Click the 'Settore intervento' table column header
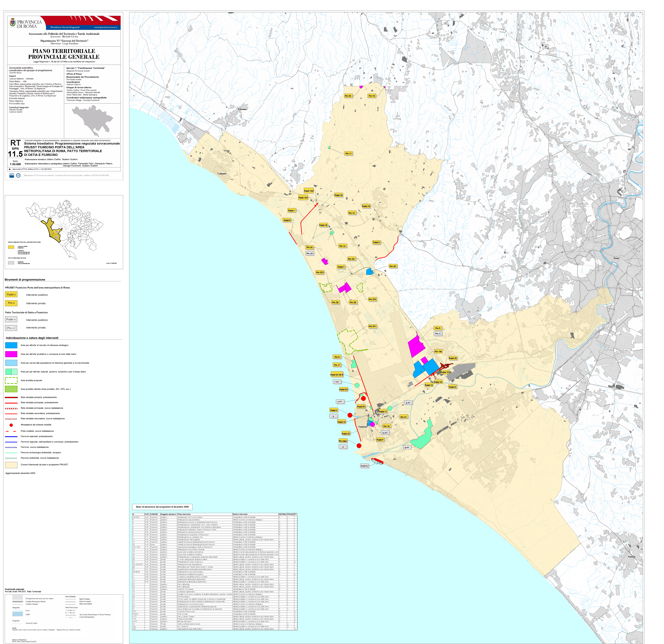 tap(255, 514)
